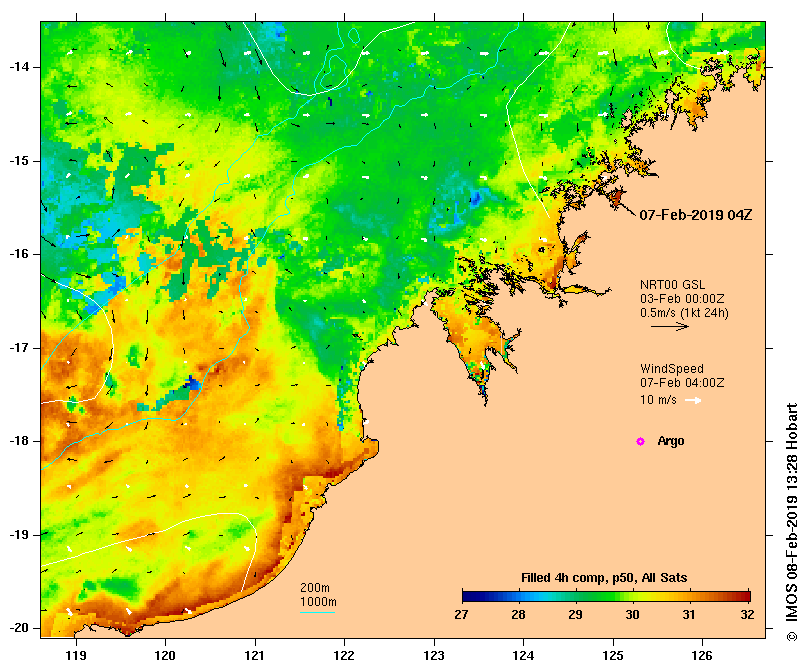Click the dark blue end of the colorbar
The width and height of the screenshot is (809, 672).
pos(468,596)
